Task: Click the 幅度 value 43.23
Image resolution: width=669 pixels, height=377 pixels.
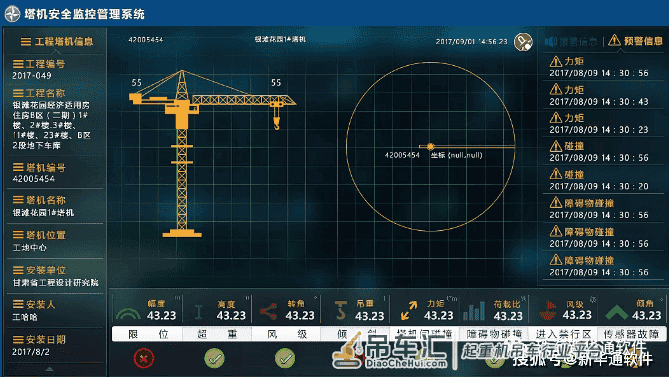Action: [x=161, y=316]
